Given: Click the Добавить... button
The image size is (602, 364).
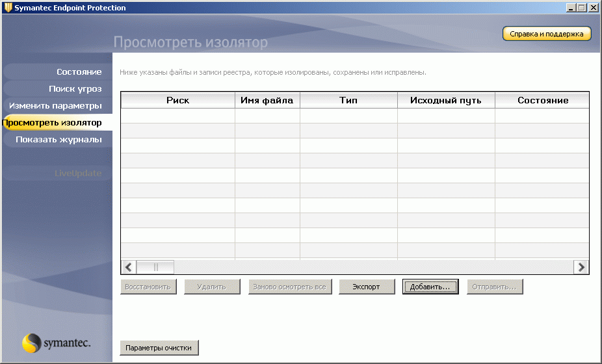Looking at the screenshot, I should point(430,287).
